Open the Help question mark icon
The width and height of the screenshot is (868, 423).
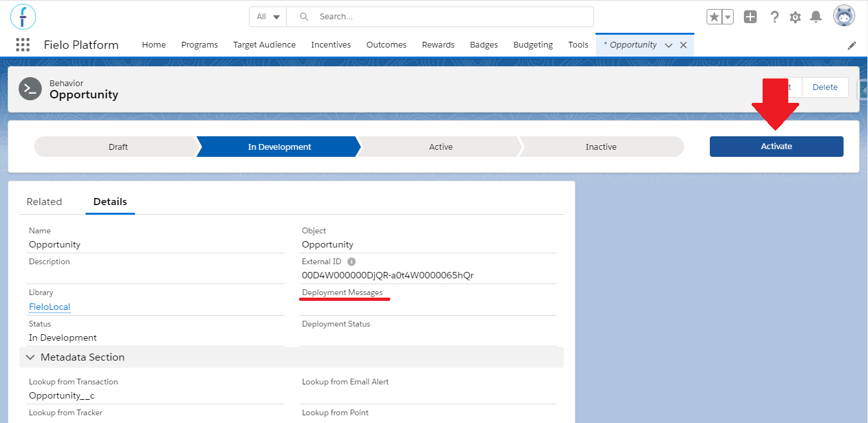coord(775,17)
